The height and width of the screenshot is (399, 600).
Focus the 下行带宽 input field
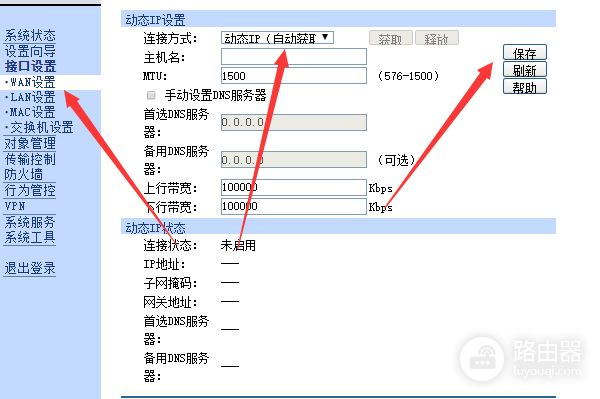(x=293, y=206)
